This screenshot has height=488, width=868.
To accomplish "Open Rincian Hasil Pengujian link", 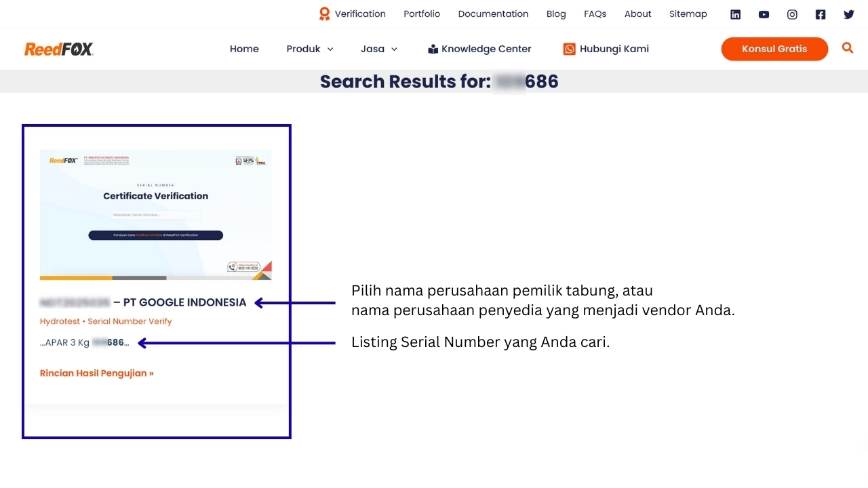I will [97, 373].
